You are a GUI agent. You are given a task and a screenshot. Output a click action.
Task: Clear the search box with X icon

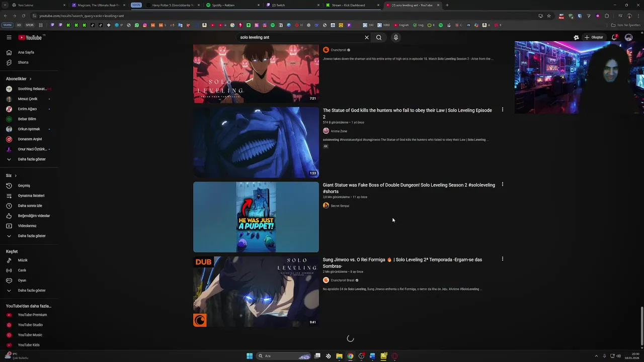click(367, 37)
